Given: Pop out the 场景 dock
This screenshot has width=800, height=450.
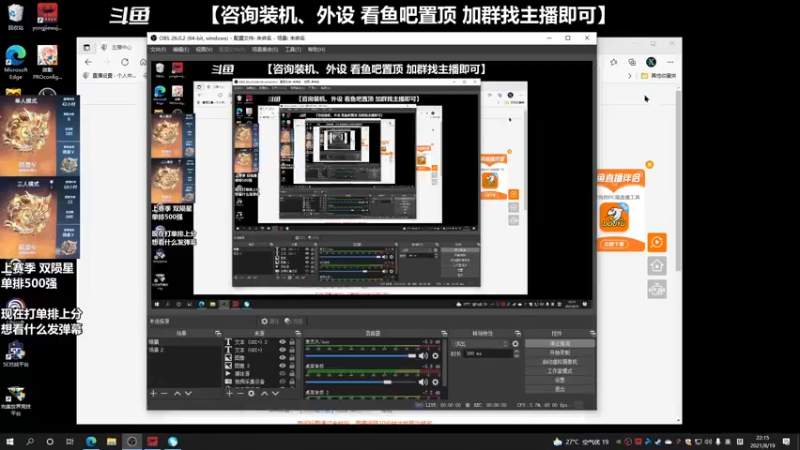Looking at the screenshot, I should [218, 333].
